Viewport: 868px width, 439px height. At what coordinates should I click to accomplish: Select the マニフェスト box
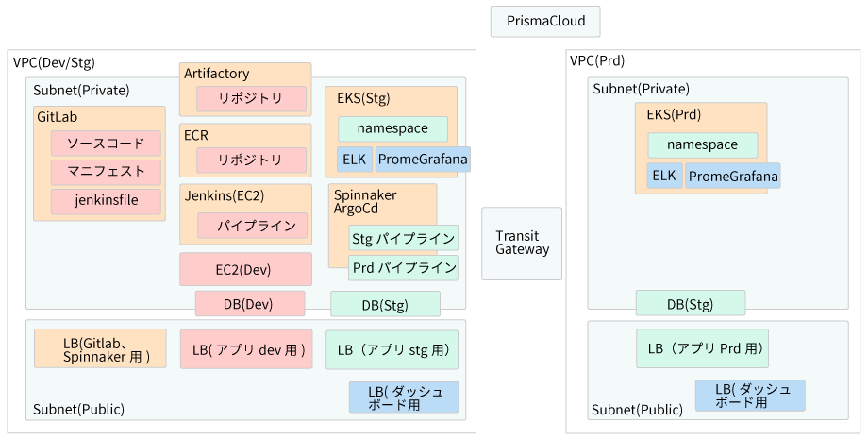[x=107, y=172]
